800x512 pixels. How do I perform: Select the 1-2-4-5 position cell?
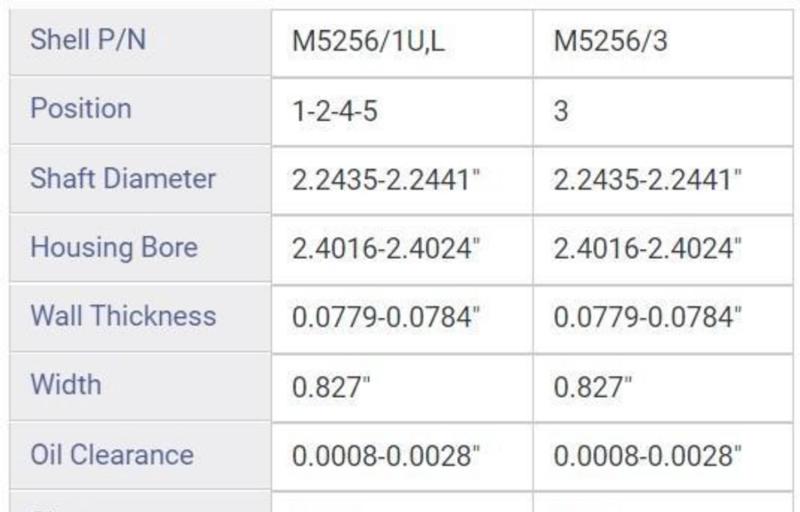[335, 110]
